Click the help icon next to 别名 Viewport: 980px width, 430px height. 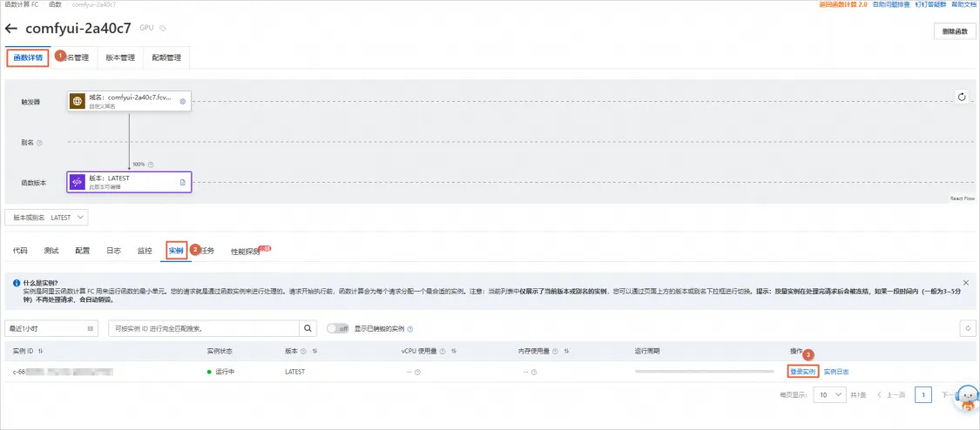tap(39, 142)
